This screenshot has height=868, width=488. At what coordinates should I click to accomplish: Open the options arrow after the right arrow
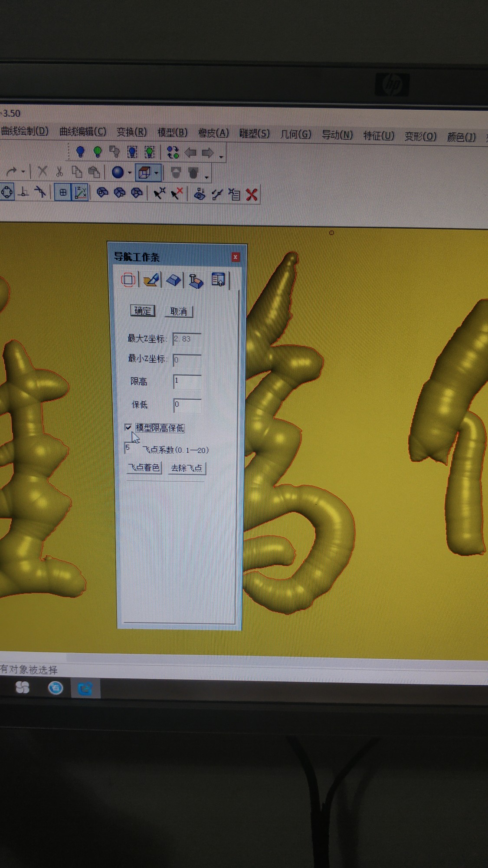point(221,156)
